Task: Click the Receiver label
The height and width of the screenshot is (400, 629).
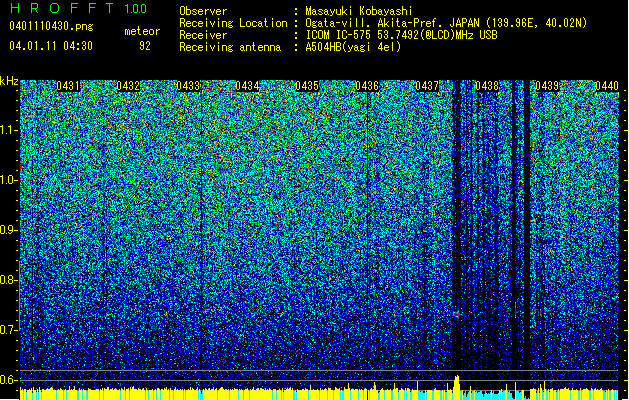Action: (x=203, y=35)
